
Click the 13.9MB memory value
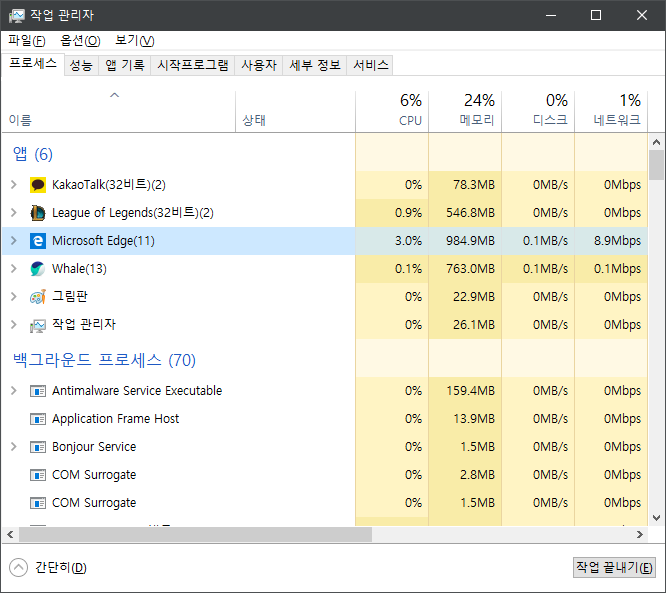pyautogui.click(x=474, y=419)
